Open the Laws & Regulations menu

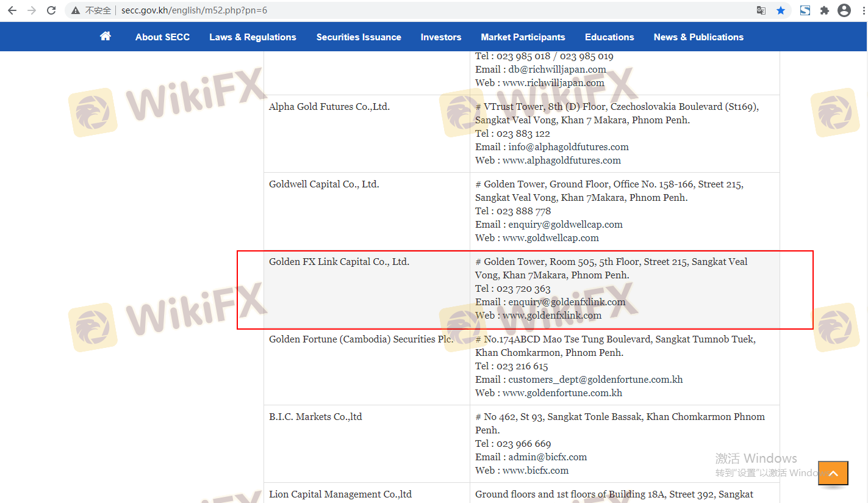(253, 37)
